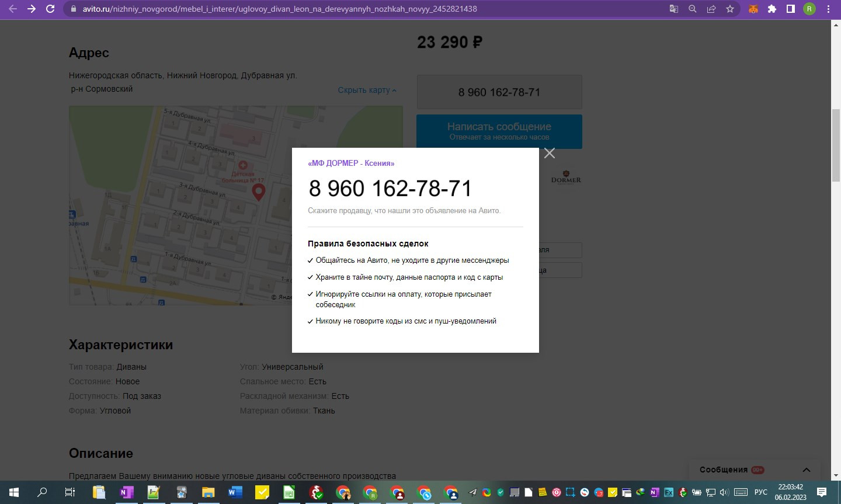The width and height of the screenshot is (841, 504).
Task: Click «Тип товара: Диваны» row
Action: coord(107,367)
